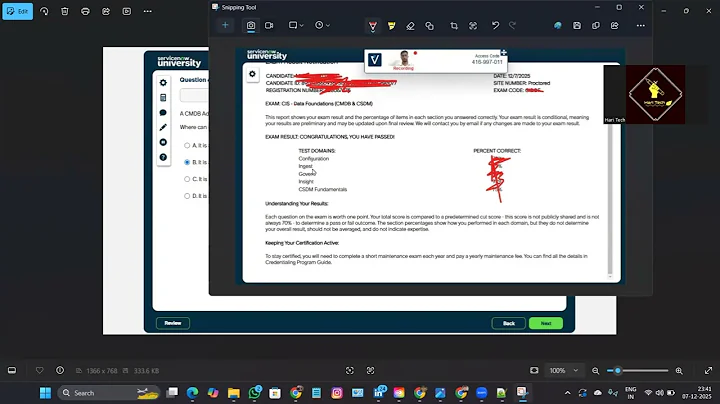Viewport: 720px width, 404px height.
Task: Click the Photos zoom slider
Action: 637,370
